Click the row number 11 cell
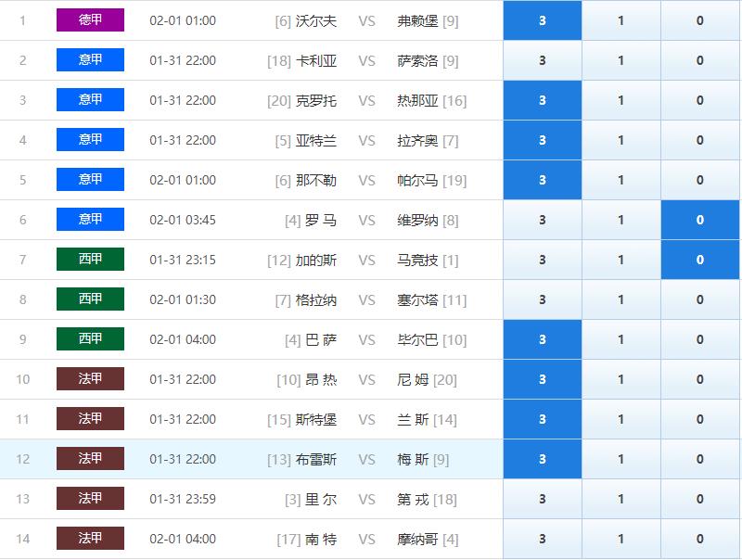Screen dimensions: 742x560 pos(23,419)
